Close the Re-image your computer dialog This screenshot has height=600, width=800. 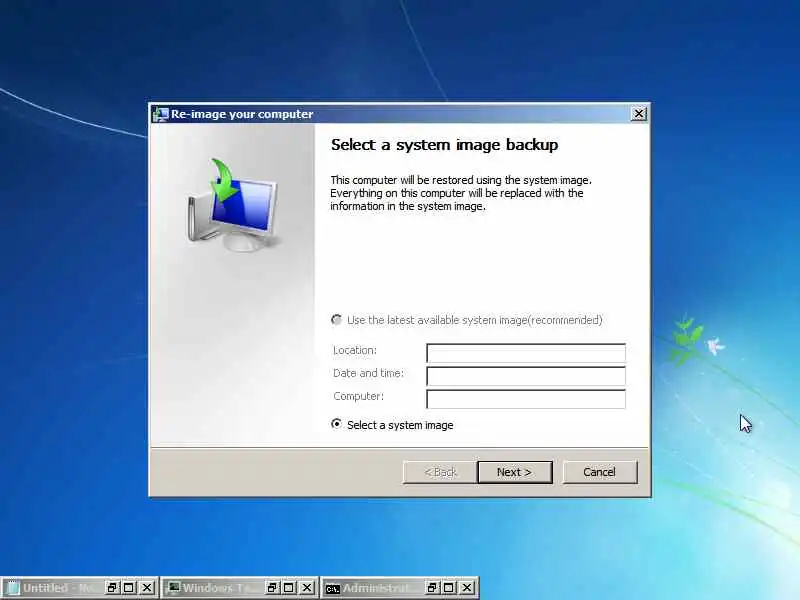tap(639, 114)
